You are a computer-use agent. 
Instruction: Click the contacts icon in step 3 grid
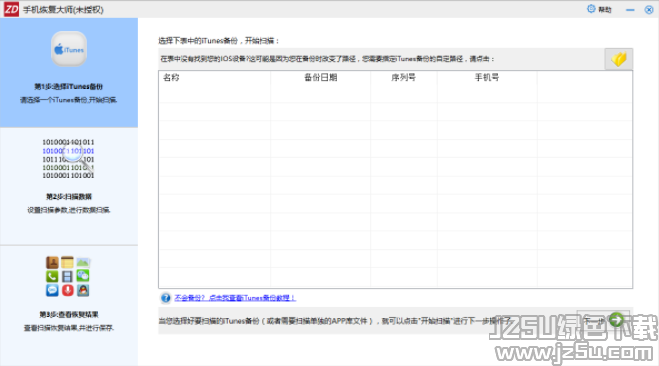pos(53,263)
